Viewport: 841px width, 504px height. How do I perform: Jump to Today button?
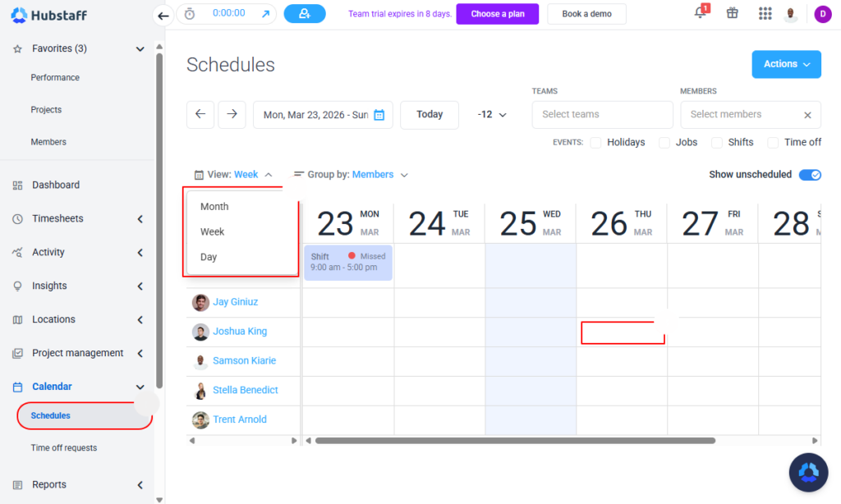click(x=430, y=115)
